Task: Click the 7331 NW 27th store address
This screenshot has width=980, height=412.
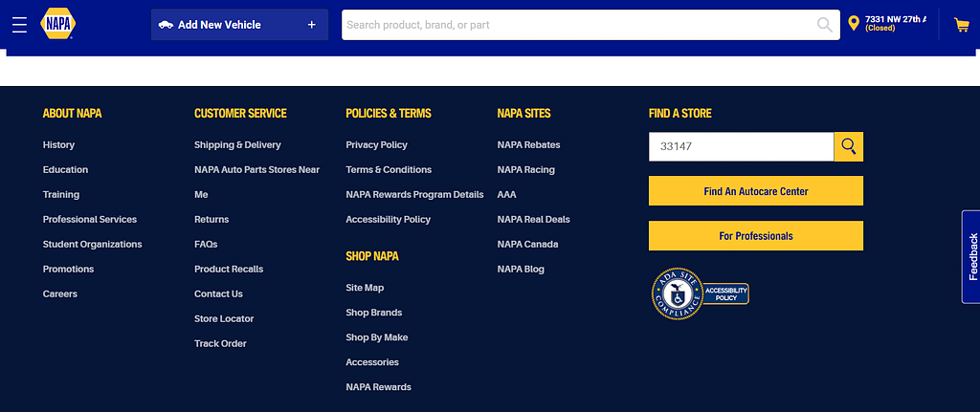Action: (x=896, y=19)
